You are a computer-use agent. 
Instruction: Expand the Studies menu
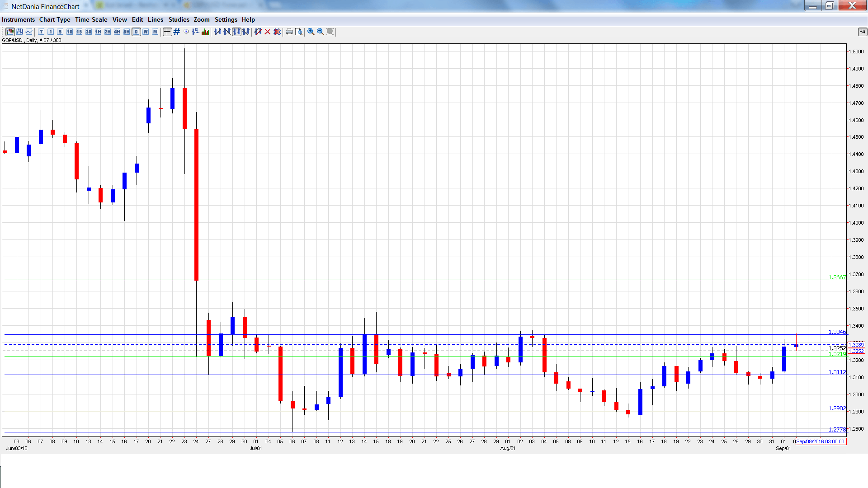(179, 19)
